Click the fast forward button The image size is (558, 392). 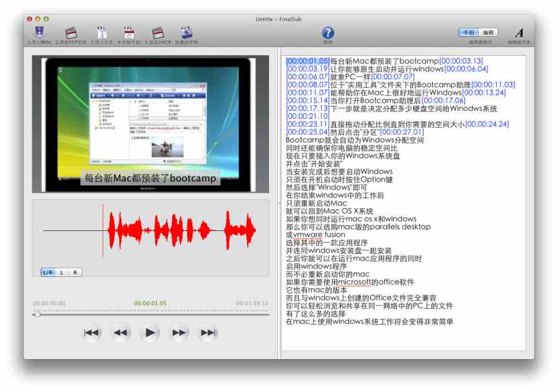coord(179,333)
